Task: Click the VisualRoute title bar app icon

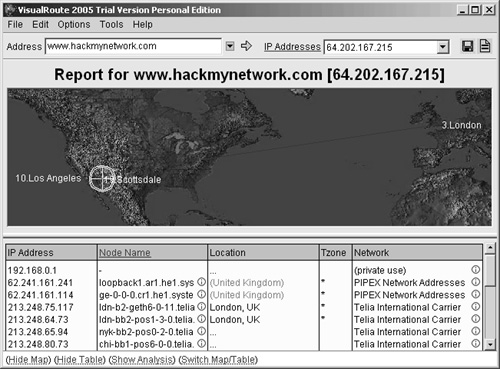Action: click(11, 10)
